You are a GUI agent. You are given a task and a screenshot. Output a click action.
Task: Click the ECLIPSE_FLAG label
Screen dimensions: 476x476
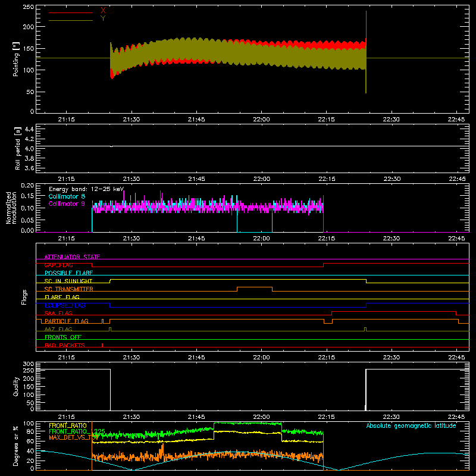pos(65,305)
